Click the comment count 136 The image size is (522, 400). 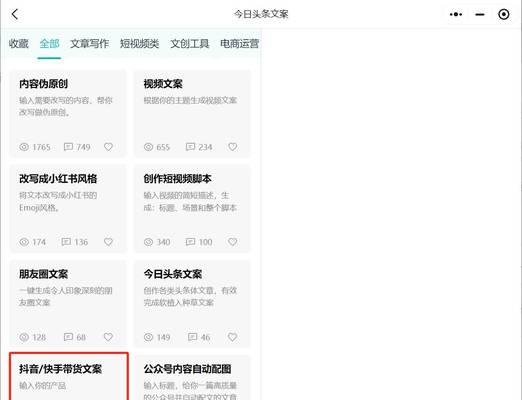coord(81,242)
